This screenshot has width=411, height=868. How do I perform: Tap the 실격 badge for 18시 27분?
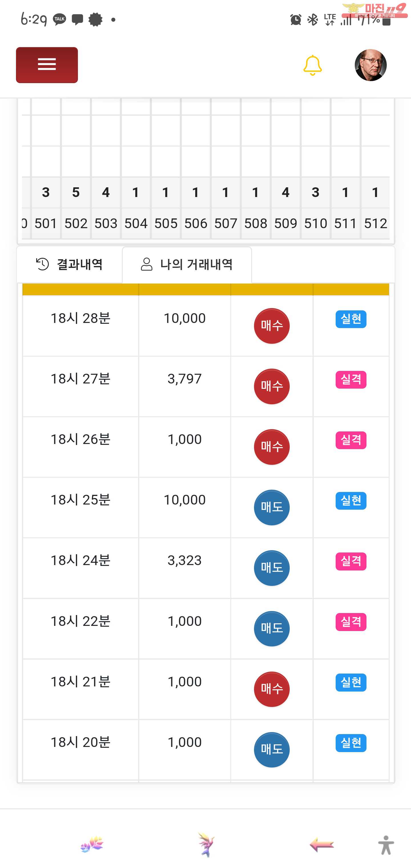[351, 379]
